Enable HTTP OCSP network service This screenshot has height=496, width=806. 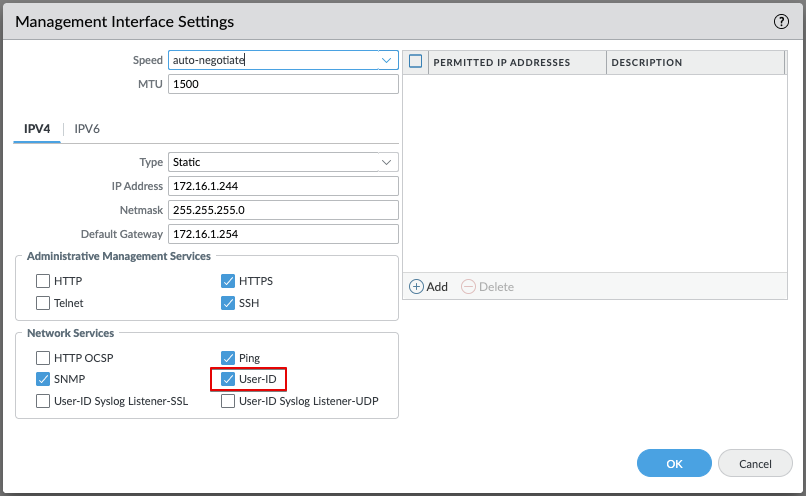tap(43, 357)
